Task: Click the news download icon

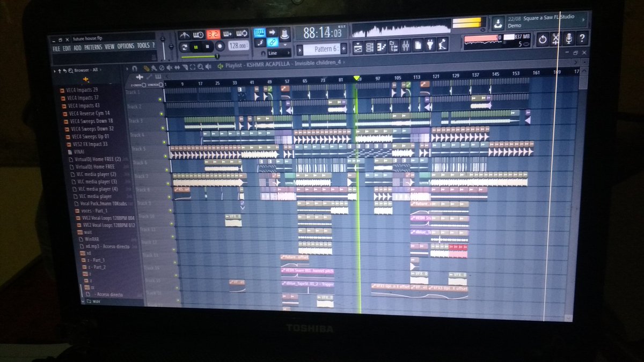Action: pos(497,24)
